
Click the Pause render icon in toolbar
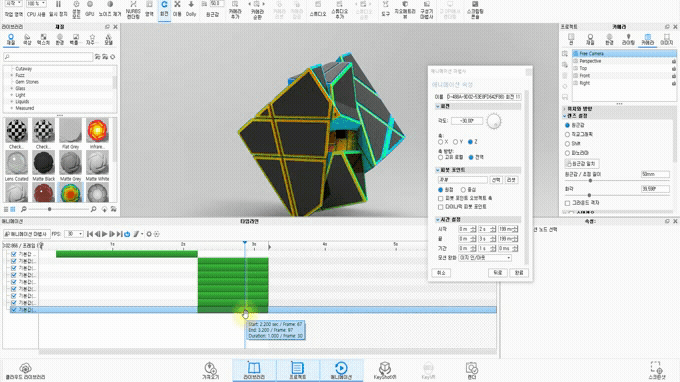[58, 9]
